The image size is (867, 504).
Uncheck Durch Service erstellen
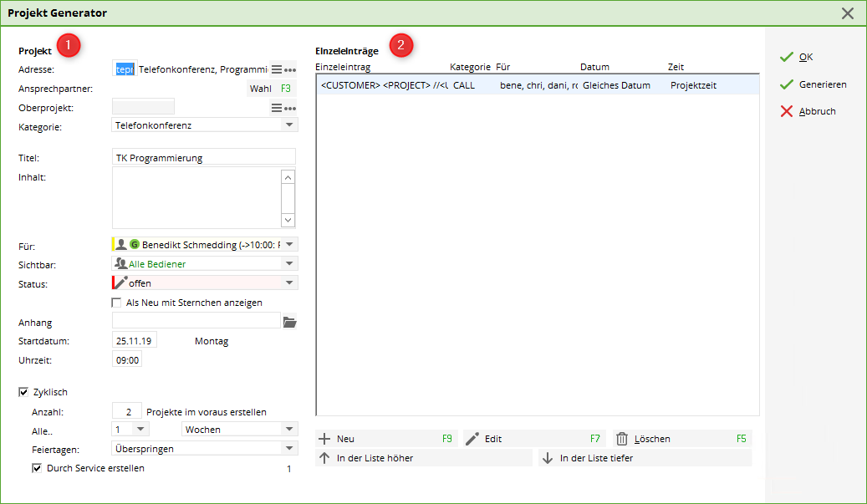(37, 469)
